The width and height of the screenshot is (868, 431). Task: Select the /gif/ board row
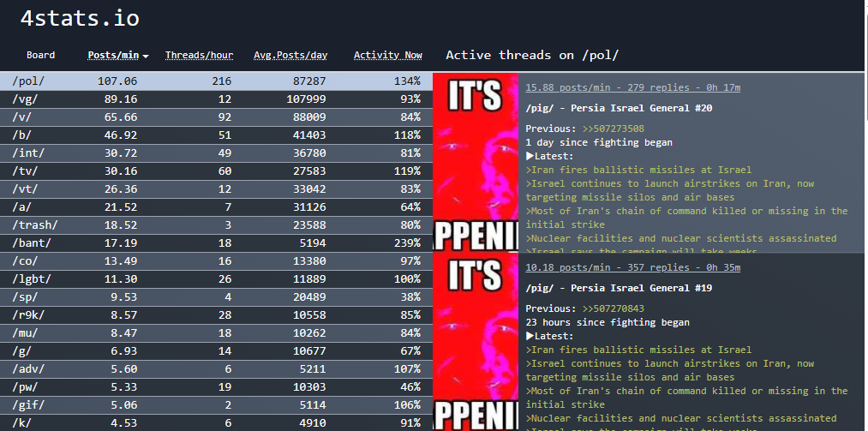click(x=216, y=405)
